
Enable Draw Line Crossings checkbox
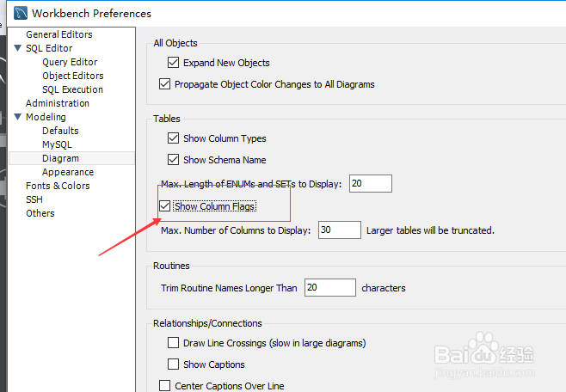173,343
